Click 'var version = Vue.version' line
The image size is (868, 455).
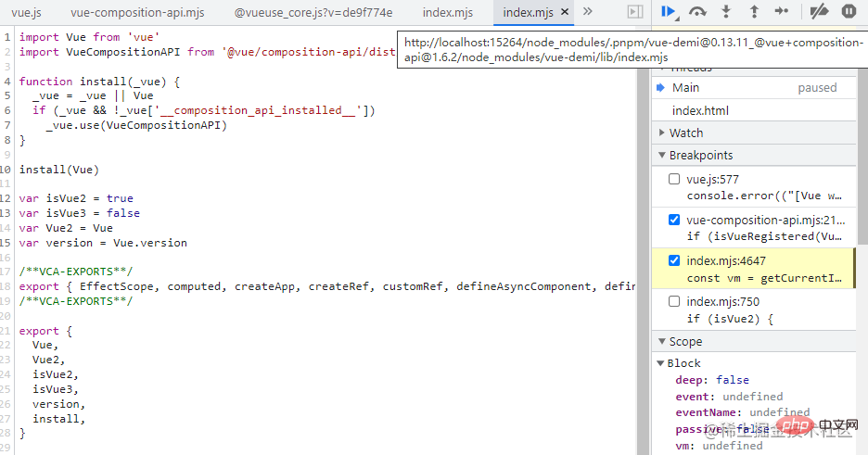(x=103, y=243)
